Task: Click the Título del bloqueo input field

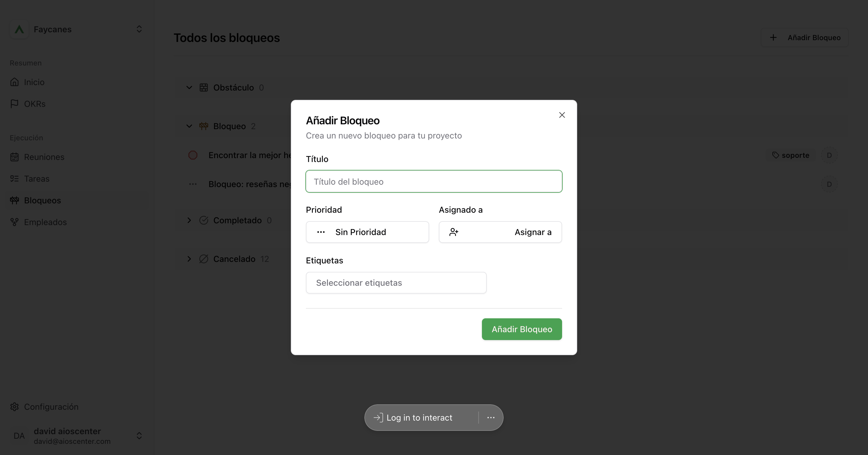Action: pos(434,181)
